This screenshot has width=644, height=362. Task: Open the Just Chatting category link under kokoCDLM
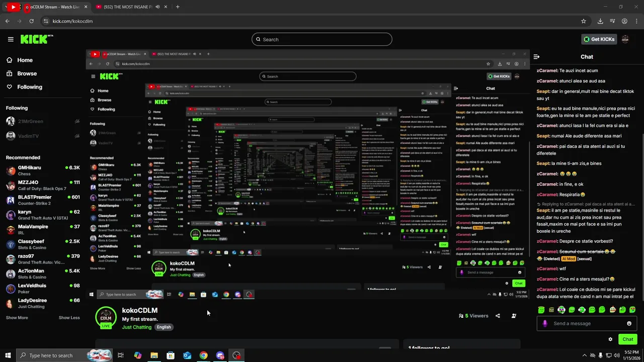point(136,327)
